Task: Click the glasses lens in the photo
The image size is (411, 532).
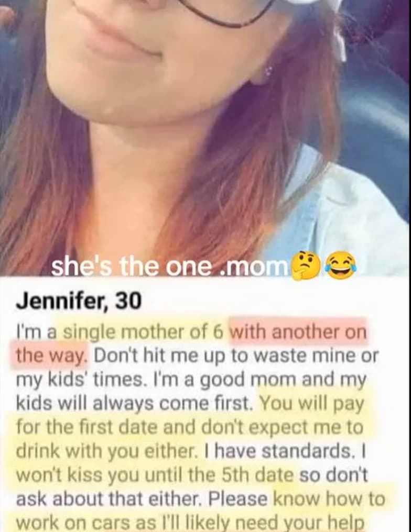Action: 224,8
